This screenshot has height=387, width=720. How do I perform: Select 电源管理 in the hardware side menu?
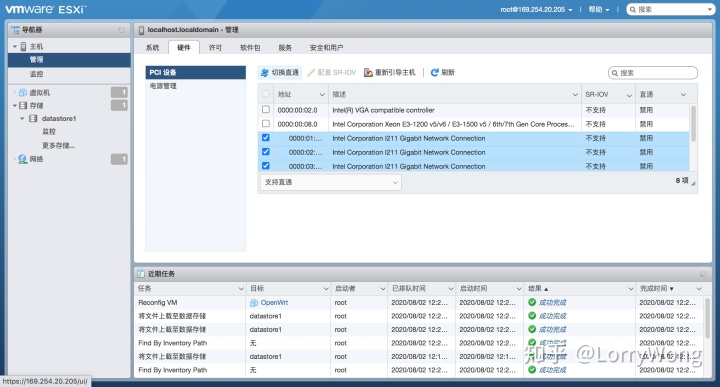pyautogui.click(x=196, y=86)
